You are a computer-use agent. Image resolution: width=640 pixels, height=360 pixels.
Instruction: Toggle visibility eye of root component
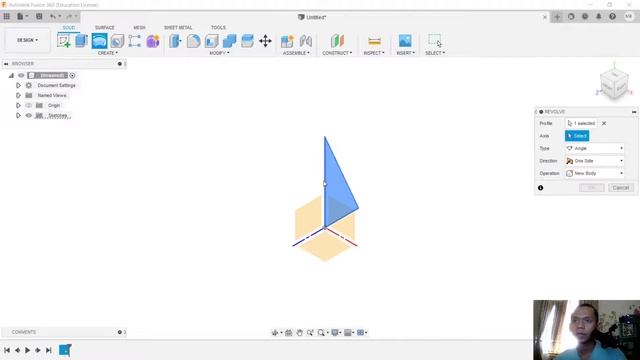pyautogui.click(x=21, y=76)
